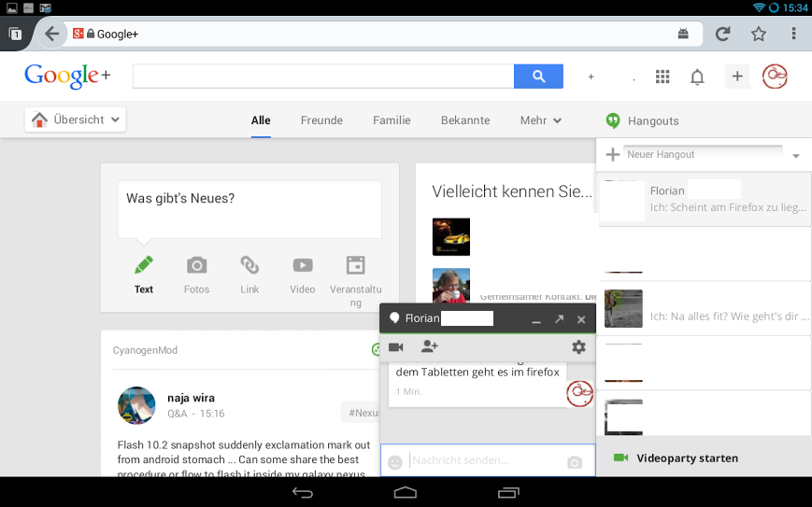The width and height of the screenshot is (812, 507).
Task: Attach photo via chat camera icon
Action: coord(575,462)
